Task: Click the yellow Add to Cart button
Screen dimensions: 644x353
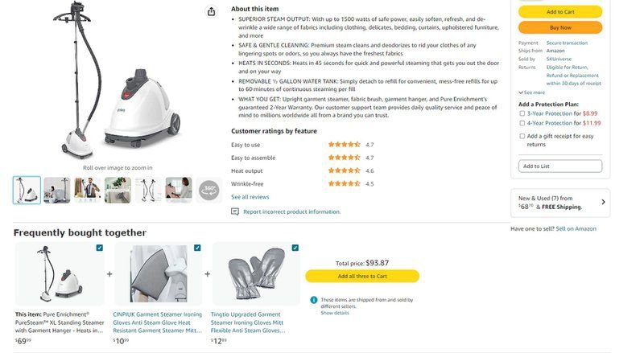Action: point(560,11)
